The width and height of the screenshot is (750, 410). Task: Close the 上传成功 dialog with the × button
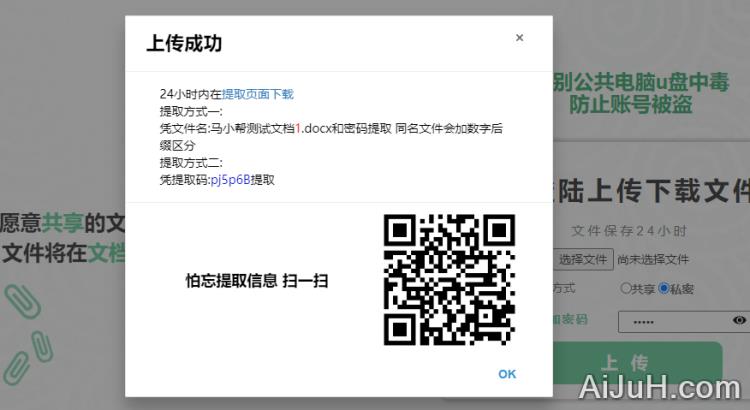click(x=519, y=38)
